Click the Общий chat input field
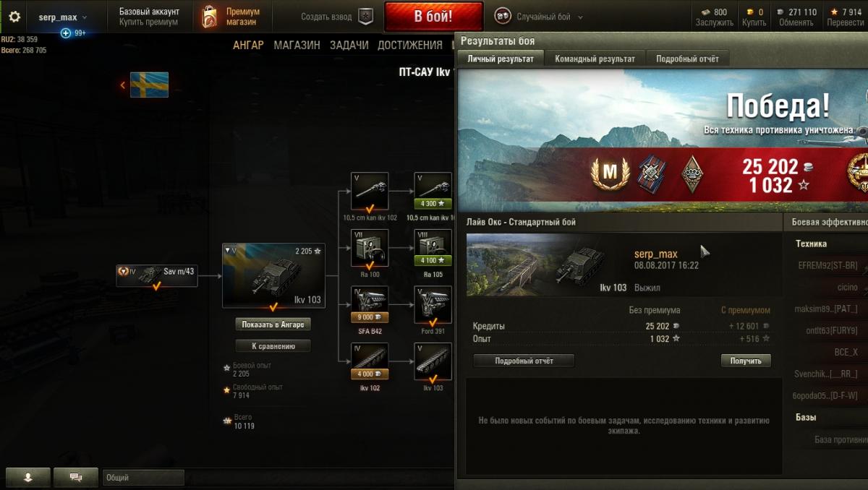The image size is (868, 490). (x=143, y=478)
